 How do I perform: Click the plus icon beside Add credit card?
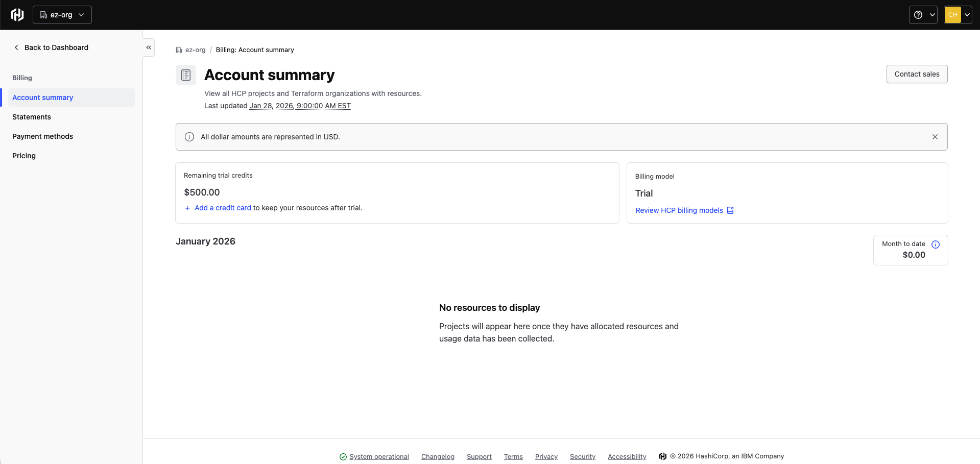coord(187,208)
